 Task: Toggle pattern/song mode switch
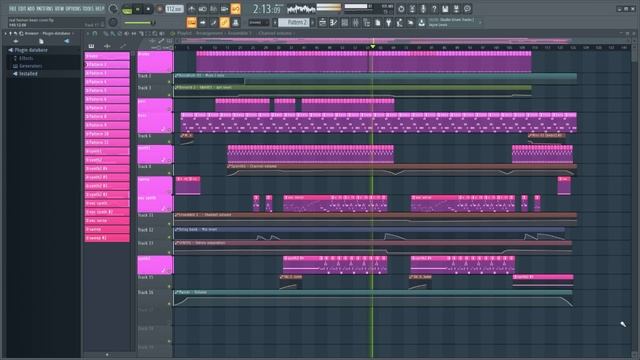point(127,10)
